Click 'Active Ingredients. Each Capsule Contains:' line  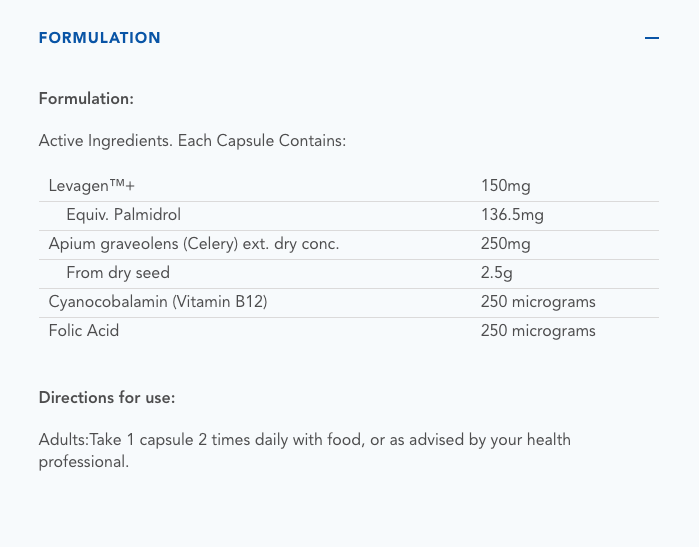coord(192,141)
